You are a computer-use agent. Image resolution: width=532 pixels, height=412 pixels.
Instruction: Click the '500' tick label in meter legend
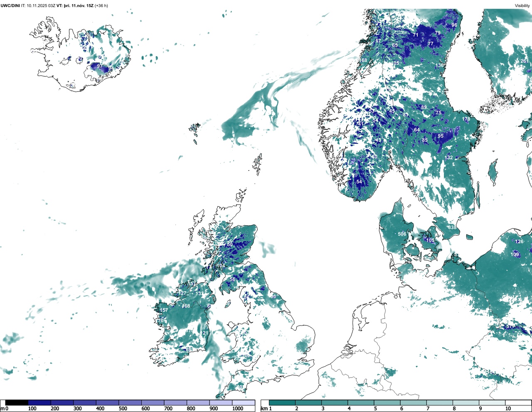(123, 409)
